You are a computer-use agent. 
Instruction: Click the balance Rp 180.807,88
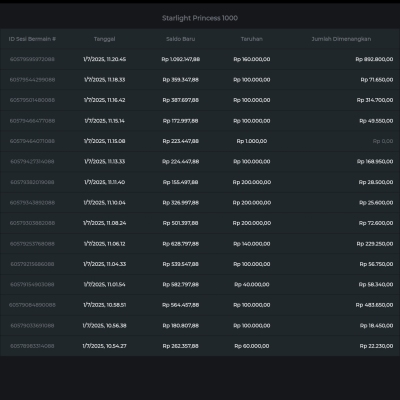click(x=180, y=325)
